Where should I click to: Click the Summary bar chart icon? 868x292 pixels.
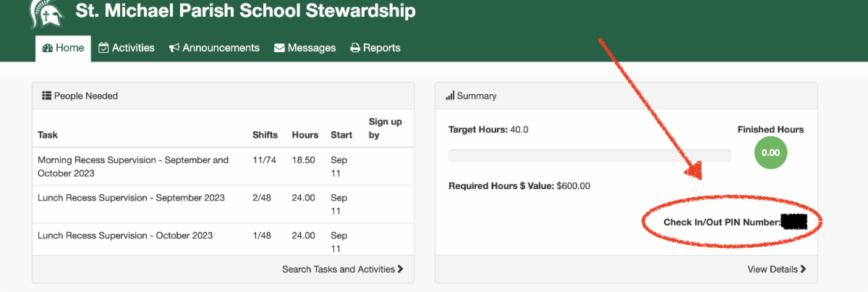450,96
